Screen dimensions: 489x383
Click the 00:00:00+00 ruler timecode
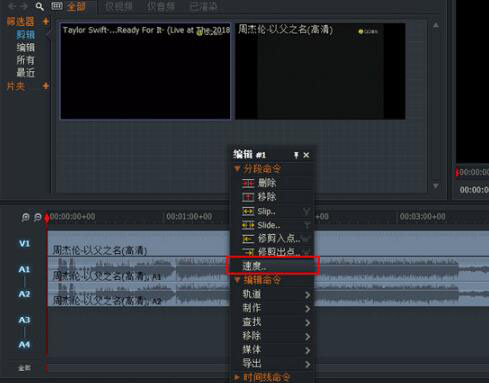point(73,217)
